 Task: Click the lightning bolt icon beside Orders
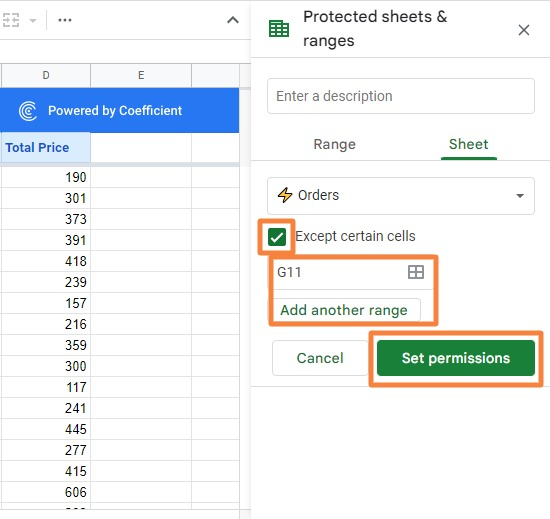click(285, 195)
